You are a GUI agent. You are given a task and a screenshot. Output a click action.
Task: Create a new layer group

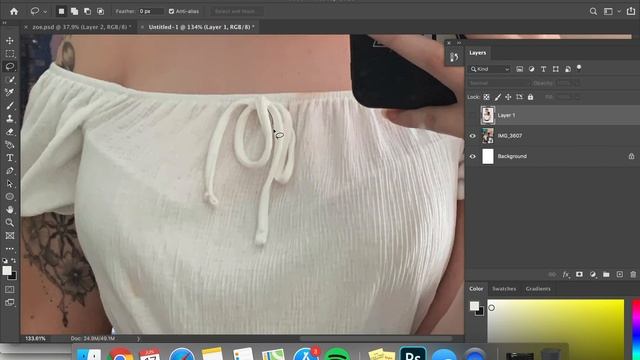click(606, 275)
